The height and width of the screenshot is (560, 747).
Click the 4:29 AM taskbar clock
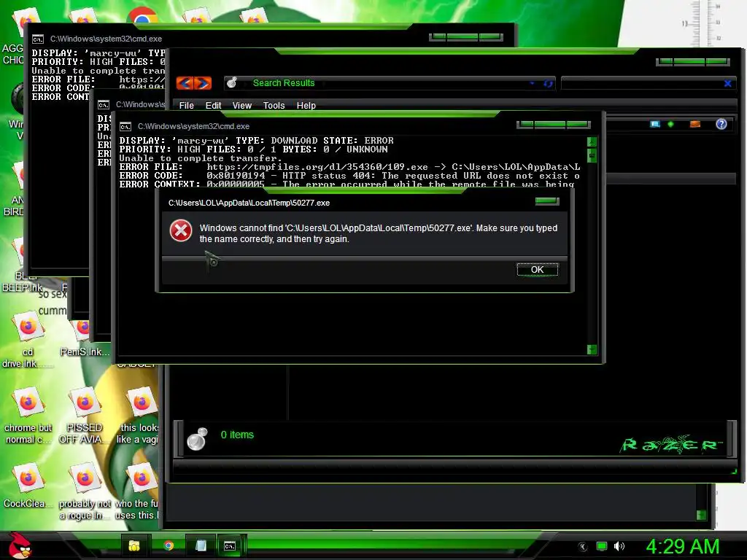click(x=683, y=547)
